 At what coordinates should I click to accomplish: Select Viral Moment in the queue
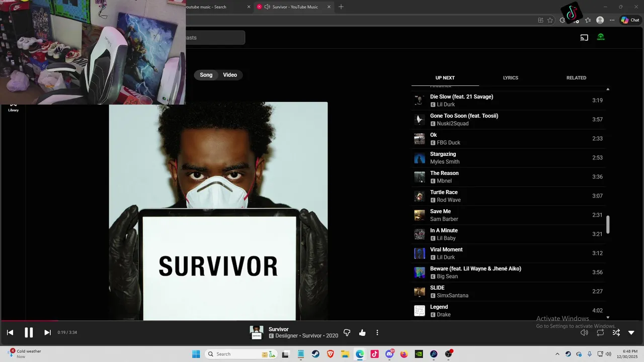coord(508,253)
